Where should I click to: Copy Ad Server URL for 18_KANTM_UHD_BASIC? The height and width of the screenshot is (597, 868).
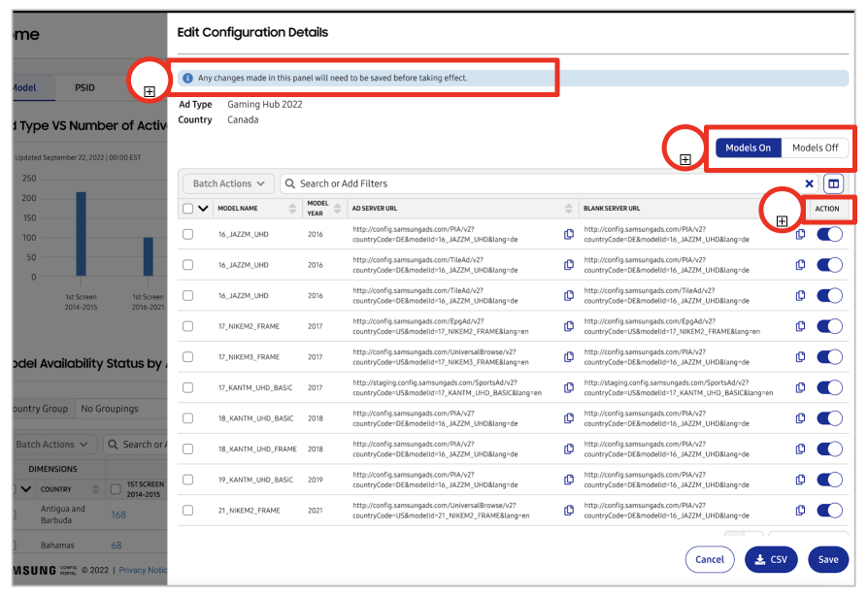(x=569, y=418)
